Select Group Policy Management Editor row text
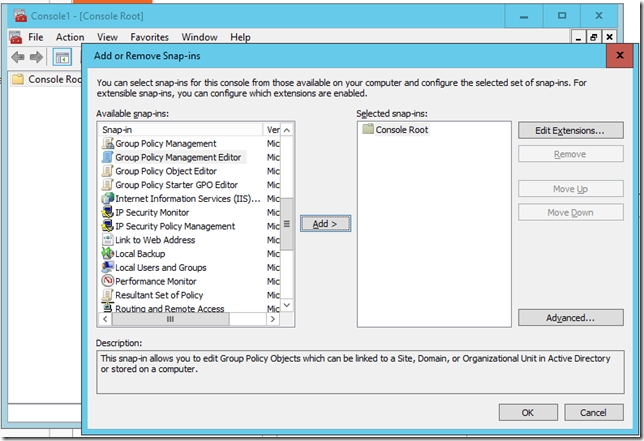The width and height of the screenshot is (644, 441). coord(178,157)
